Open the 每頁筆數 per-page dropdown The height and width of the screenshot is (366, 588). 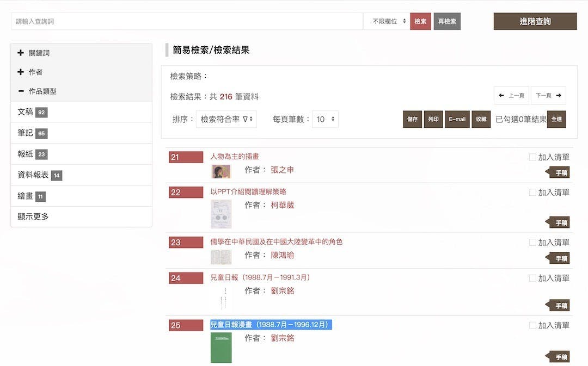click(x=325, y=119)
